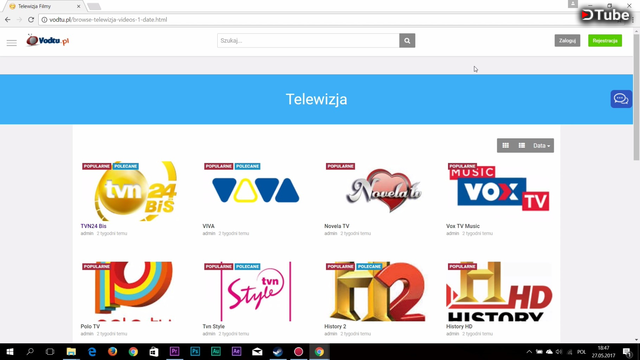The image size is (640, 360).
Task: Click the green Rejestracja button
Action: point(605,40)
